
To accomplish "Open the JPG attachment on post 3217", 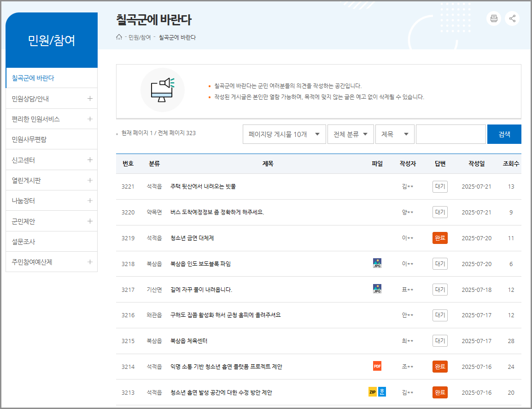I will [377, 289].
